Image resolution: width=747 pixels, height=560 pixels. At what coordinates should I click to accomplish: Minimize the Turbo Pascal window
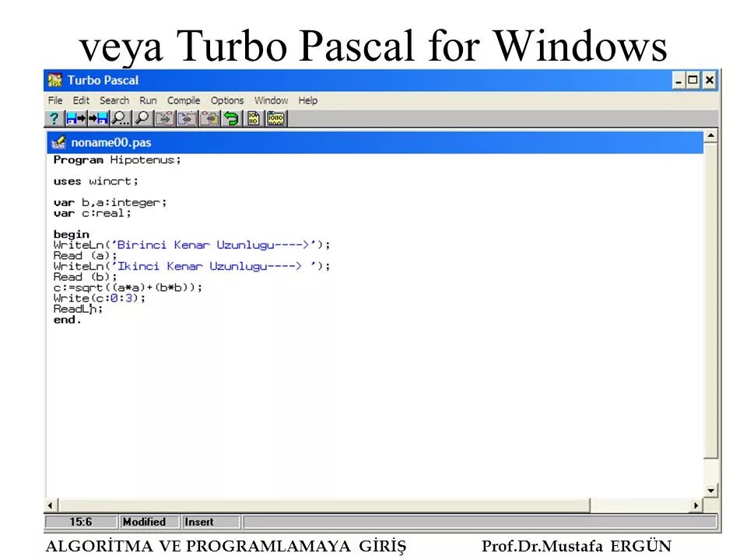coord(679,80)
